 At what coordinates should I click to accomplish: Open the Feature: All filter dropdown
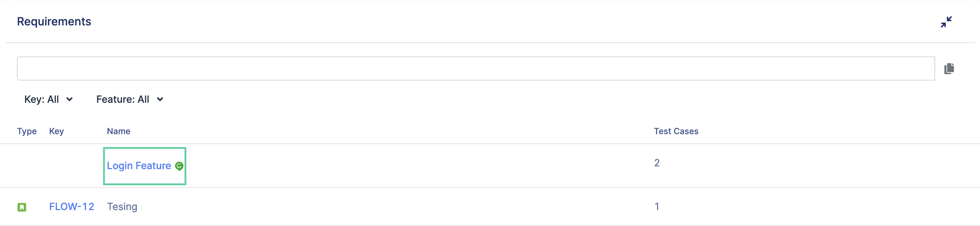(130, 100)
